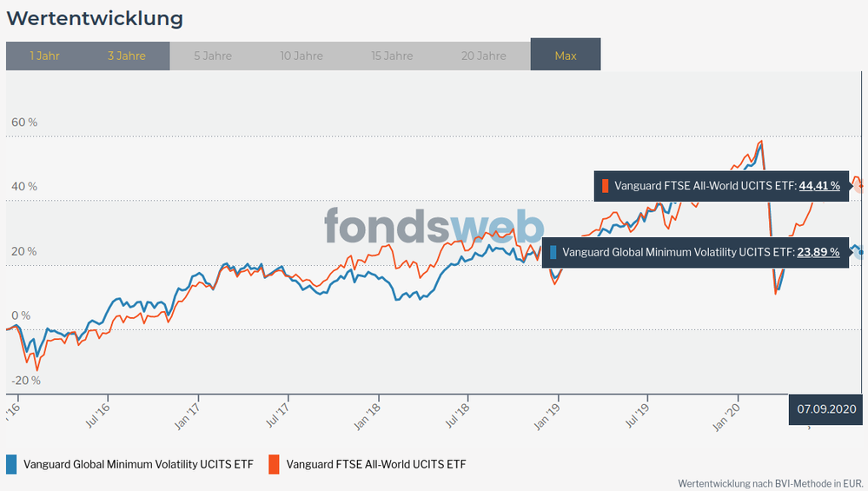Click the orange marker in FTSE All-World tooltip
868x491 pixels.
pyautogui.click(x=605, y=185)
